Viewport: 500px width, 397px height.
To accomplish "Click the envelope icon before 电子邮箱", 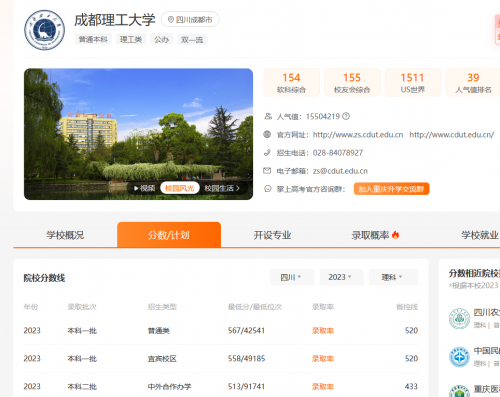I will click(267, 171).
